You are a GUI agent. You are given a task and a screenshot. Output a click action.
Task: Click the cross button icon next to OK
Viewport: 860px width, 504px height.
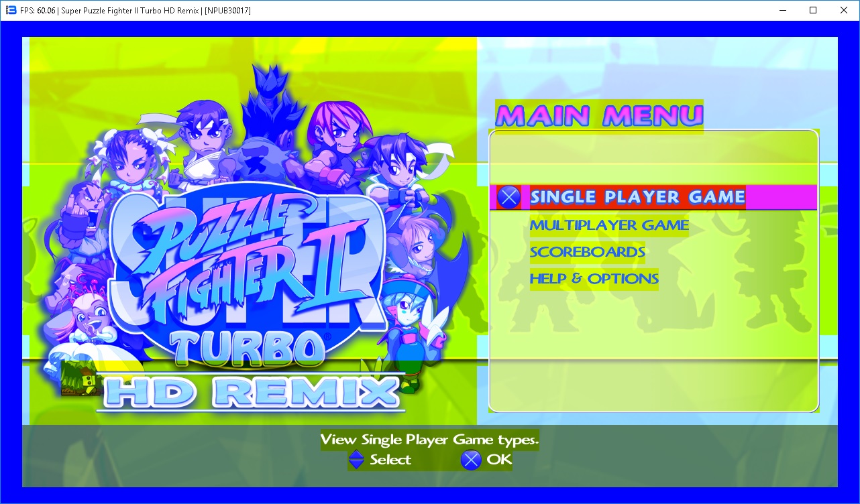pyautogui.click(x=472, y=460)
